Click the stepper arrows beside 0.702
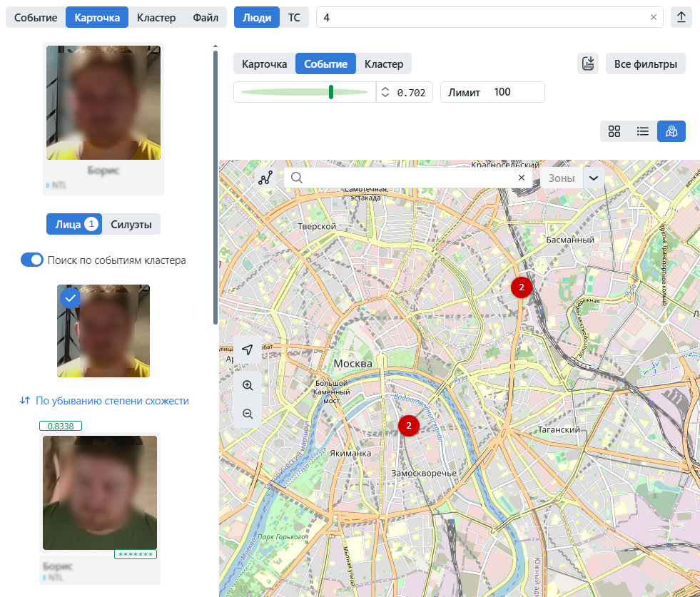This screenshot has height=597, width=700. [385, 91]
